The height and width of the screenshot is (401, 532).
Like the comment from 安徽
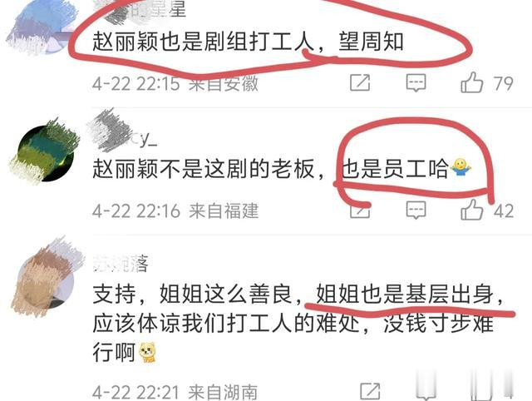click(x=471, y=82)
